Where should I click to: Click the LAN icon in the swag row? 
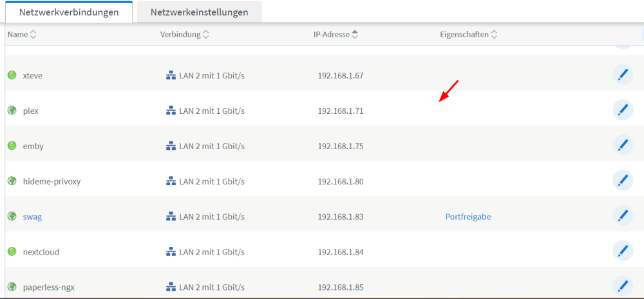171,217
